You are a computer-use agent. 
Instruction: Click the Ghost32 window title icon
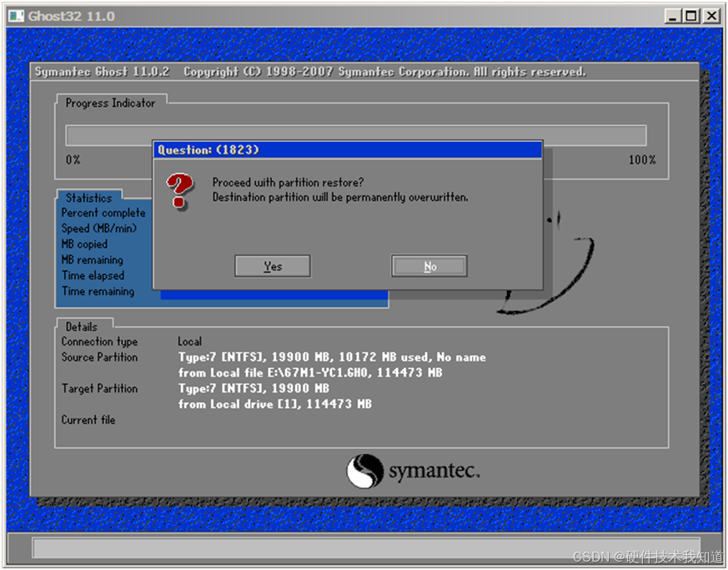point(16,16)
